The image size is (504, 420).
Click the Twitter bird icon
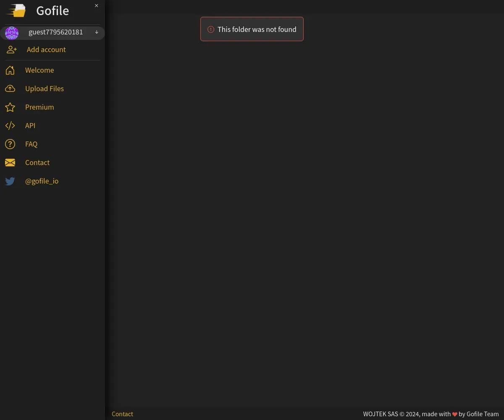click(x=10, y=181)
